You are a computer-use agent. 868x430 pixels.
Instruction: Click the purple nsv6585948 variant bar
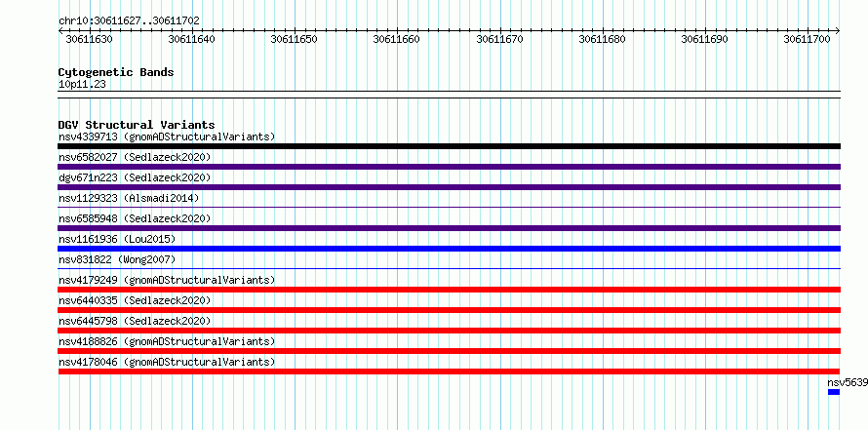[x=449, y=228]
